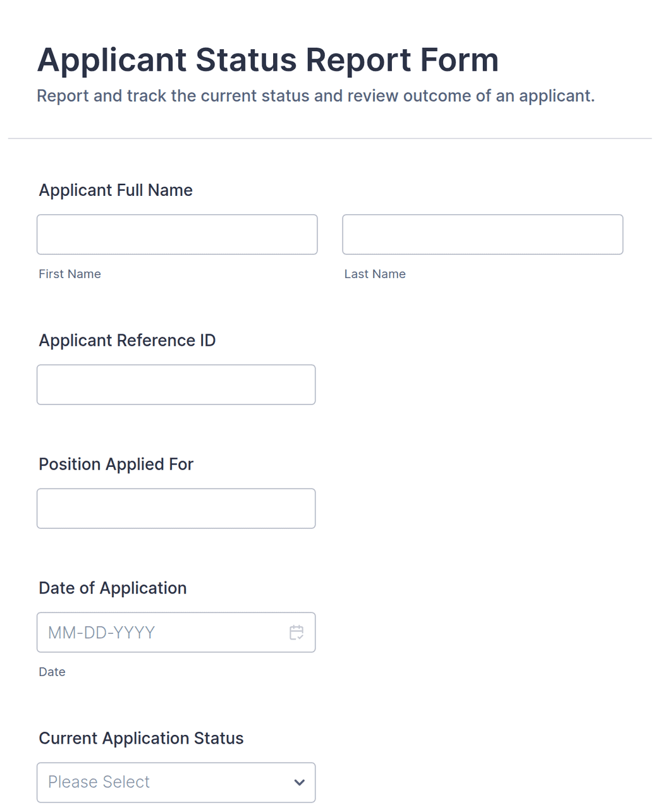Click the Date of Application label
This screenshot has height=812, width=660.
click(113, 588)
